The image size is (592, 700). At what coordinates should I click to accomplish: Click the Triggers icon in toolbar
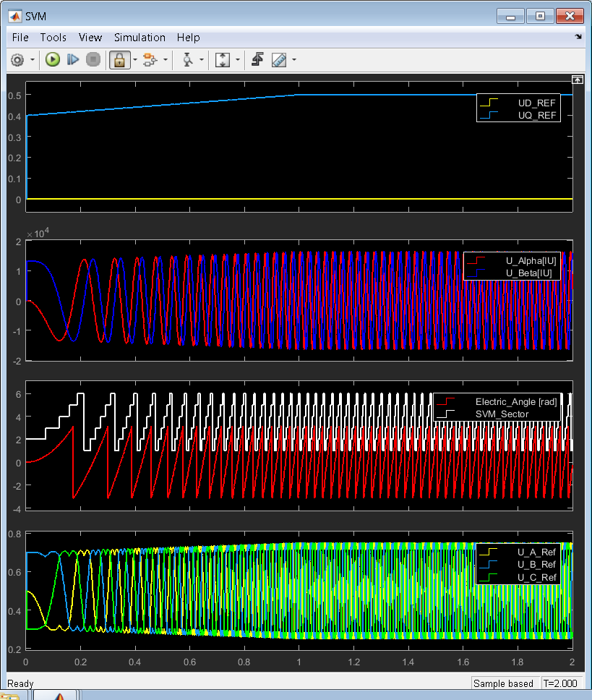257,60
